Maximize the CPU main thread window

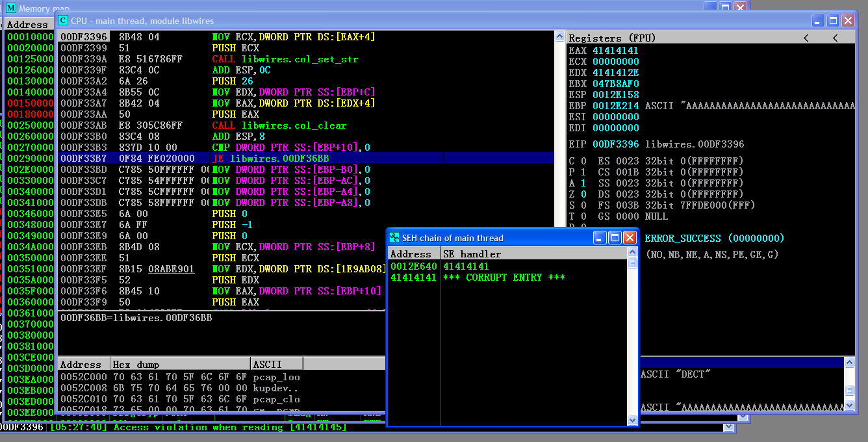(833, 21)
